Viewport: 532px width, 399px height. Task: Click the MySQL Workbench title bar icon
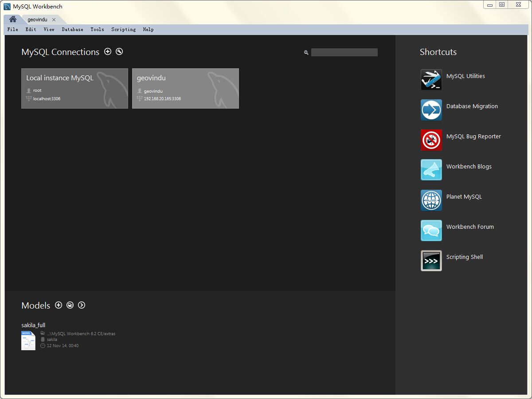pos(7,7)
